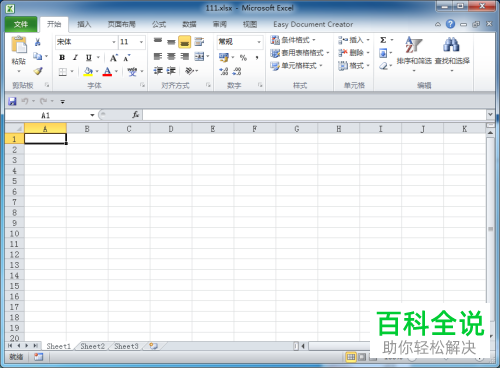Decrease font size with small A
Image resolution: width=500 pixels, height=368 pixels.
[x=127, y=58]
